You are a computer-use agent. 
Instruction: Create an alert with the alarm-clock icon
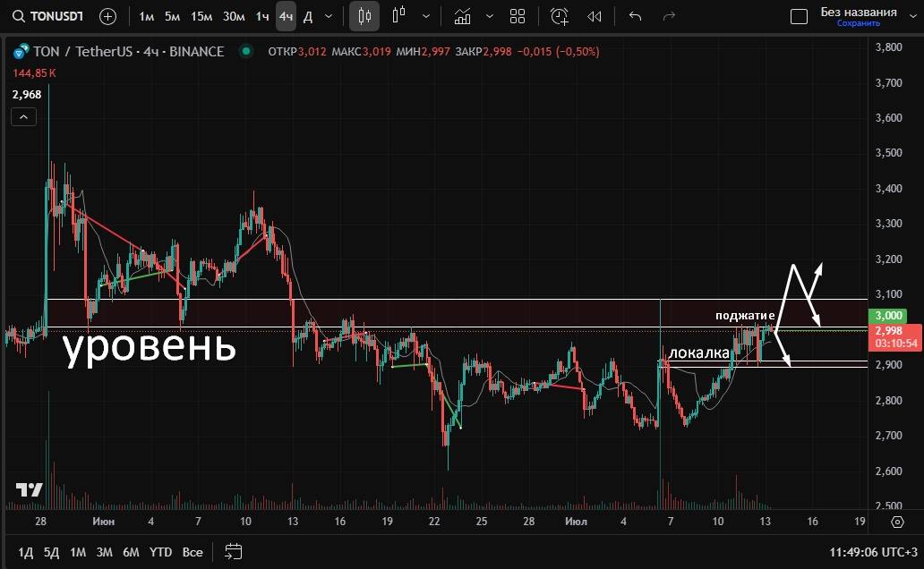[560, 16]
